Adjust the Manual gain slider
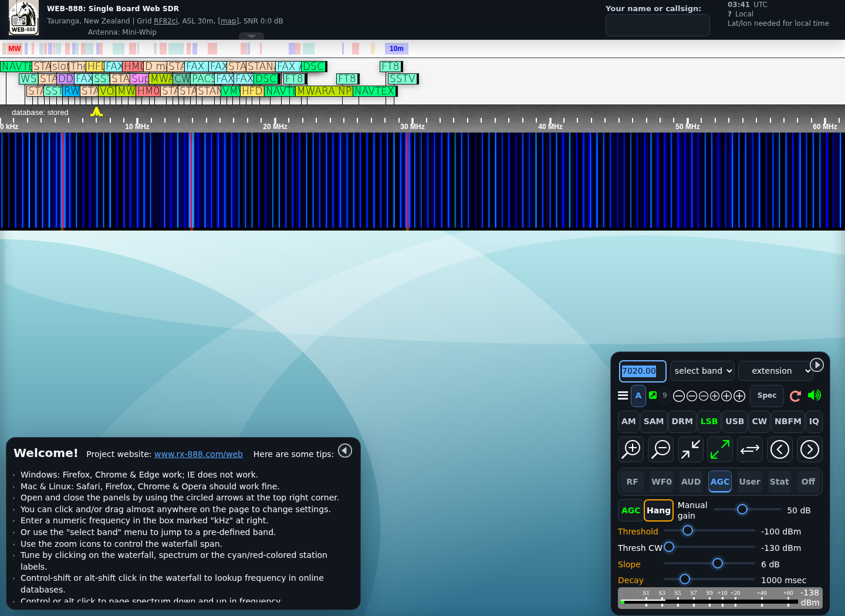 (x=747, y=509)
